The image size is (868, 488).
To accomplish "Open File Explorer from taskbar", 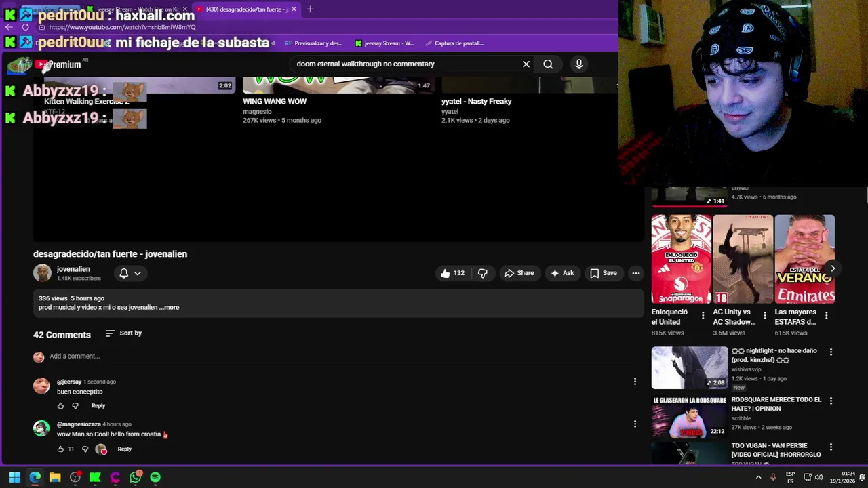I will [x=55, y=477].
